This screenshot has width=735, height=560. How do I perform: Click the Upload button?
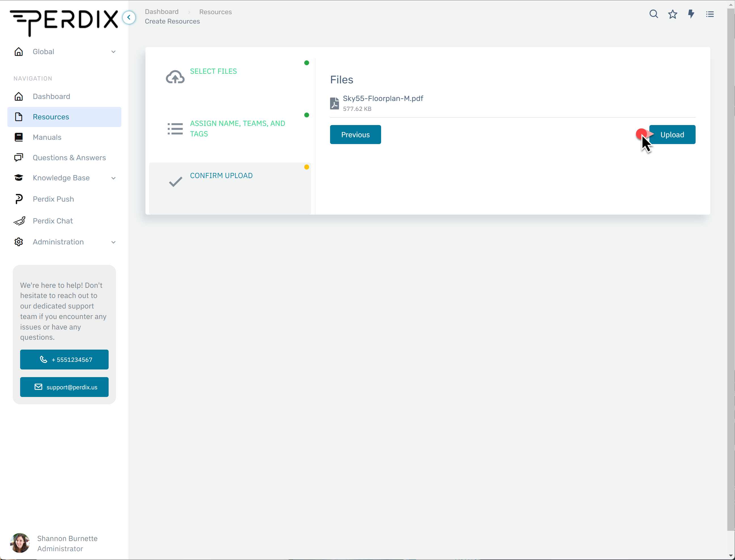click(x=672, y=134)
